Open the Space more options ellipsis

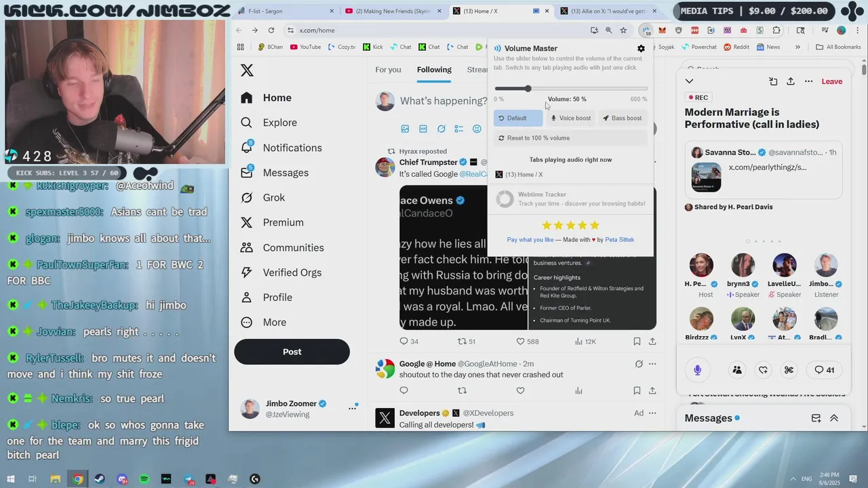[808, 81]
